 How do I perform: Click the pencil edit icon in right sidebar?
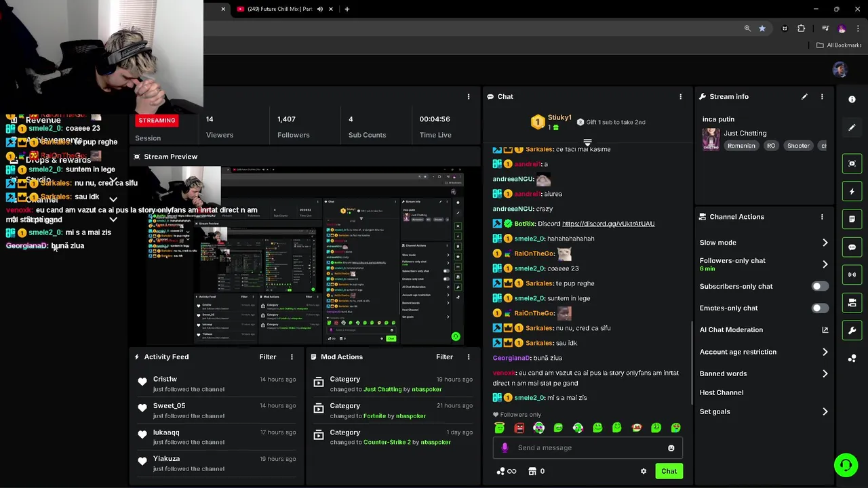pos(852,127)
